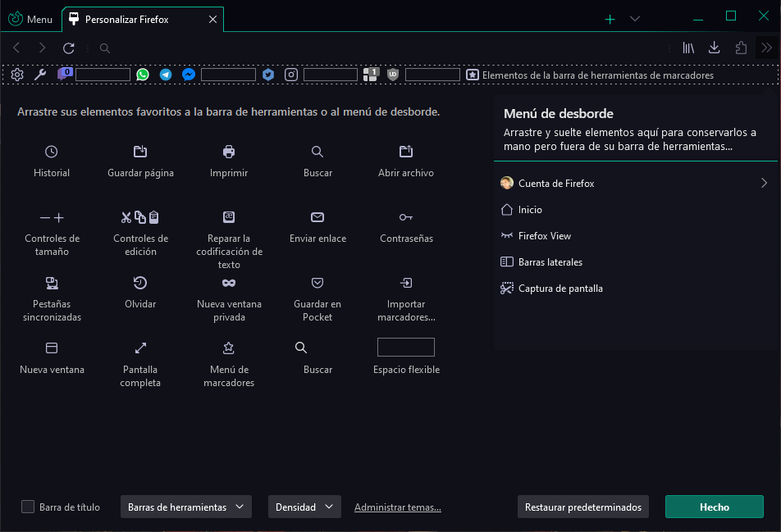The width and height of the screenshot is (781, 532).
Task: Click the library icon in nav bar
Action: point(688,48)
